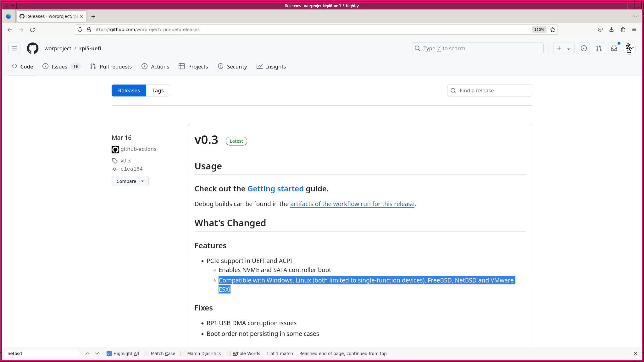Click the 120% zoom level indicator
The image size is (644, 362).
[x=539, y=30]
